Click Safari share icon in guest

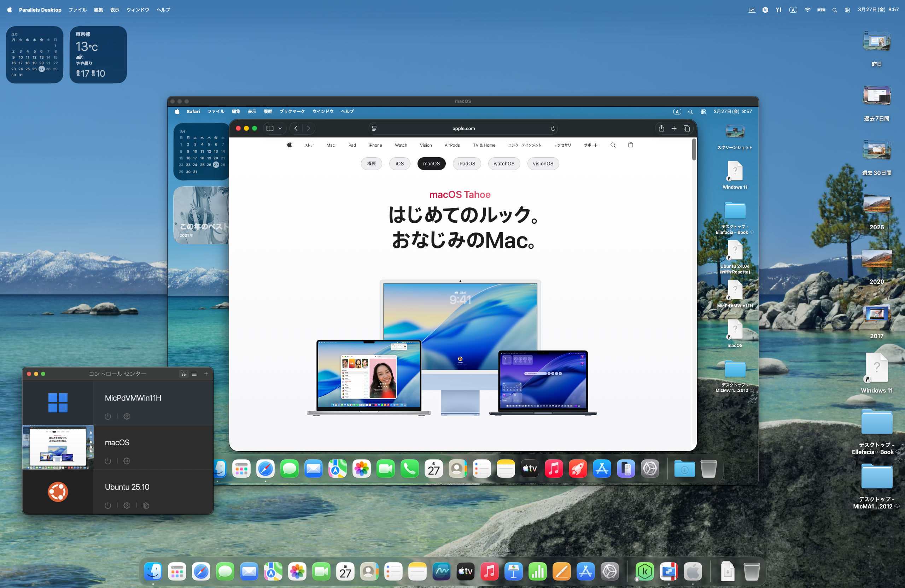(x=661, y=129)
